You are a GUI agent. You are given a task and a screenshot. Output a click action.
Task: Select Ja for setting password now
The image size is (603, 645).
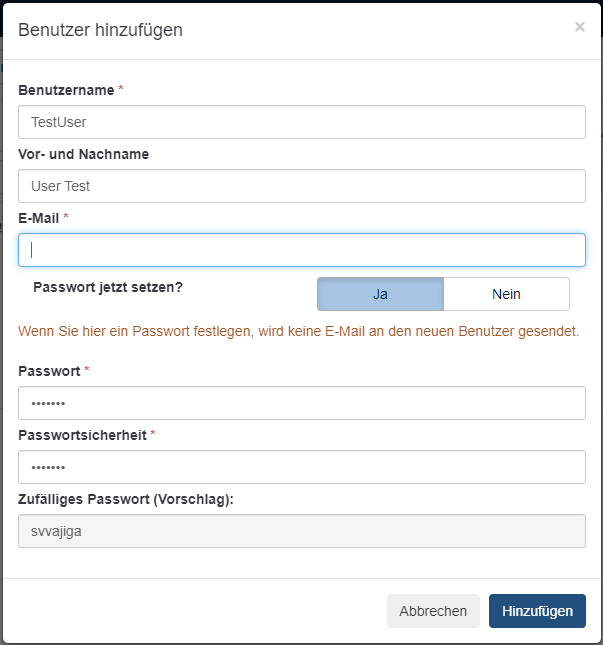(x=380, y=294)
